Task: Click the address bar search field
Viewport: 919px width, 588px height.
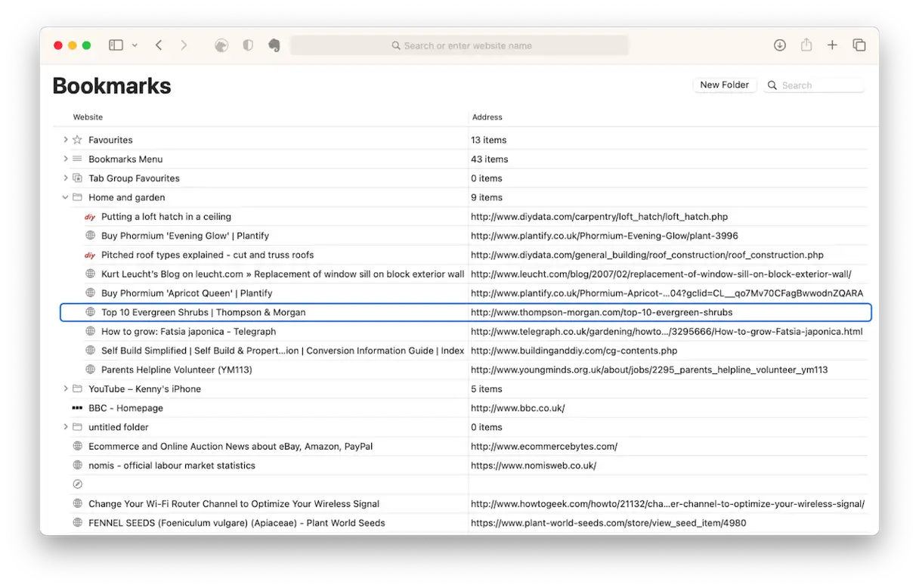Action: tap(461, 46)
